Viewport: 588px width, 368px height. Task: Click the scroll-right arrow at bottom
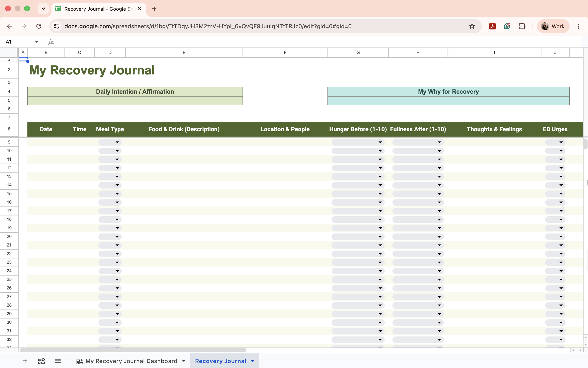pyautogui.click(x=580, y=350)
